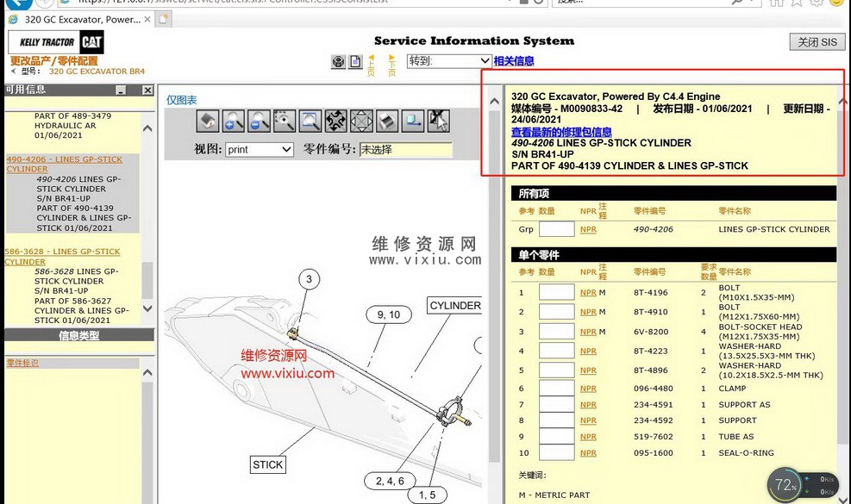Image resolution: width=851 pixels, height=504 pixels.
Task: Click the 零件编号 part number field
Action: [405, 150]
